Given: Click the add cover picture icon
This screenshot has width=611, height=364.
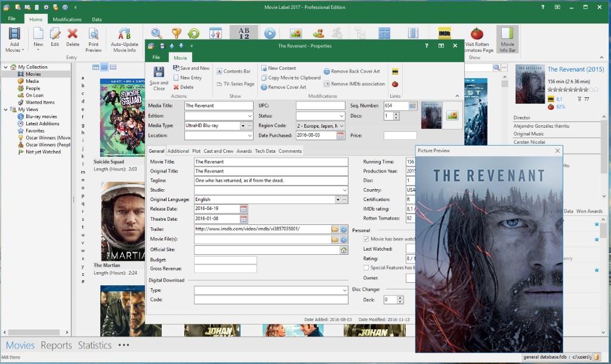Looking at the screenshot, I should [452, 115].
